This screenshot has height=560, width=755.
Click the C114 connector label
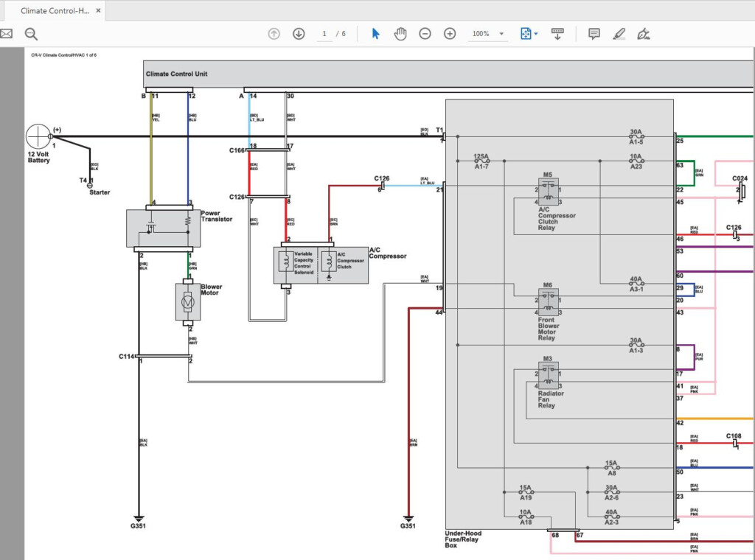pyautogui.click(x=127, y=357)
